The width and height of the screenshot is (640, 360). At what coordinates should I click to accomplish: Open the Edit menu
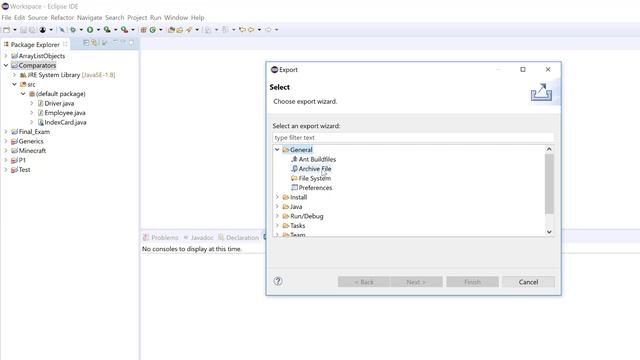coord(19,18)
